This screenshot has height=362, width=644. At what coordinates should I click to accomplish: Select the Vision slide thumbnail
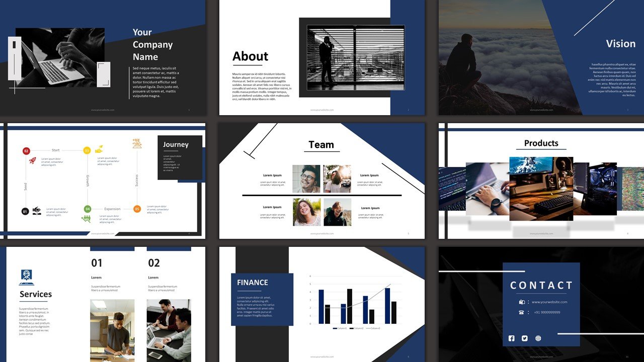(x=541, y=57)
